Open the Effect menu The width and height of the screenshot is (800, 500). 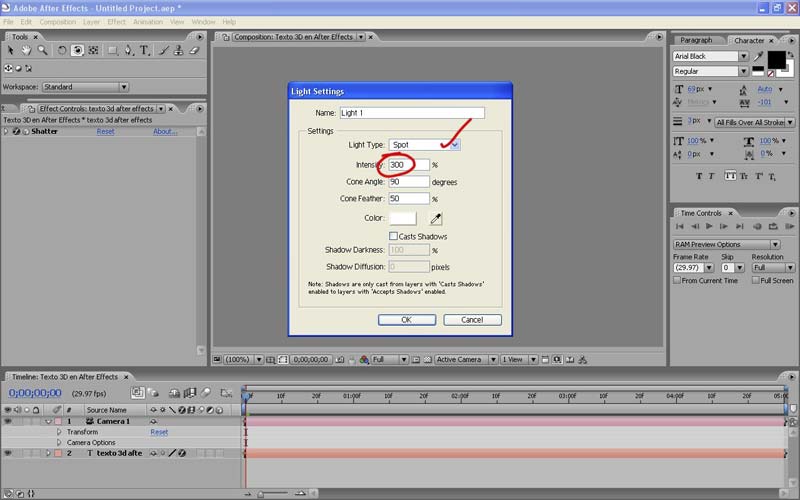116,22
